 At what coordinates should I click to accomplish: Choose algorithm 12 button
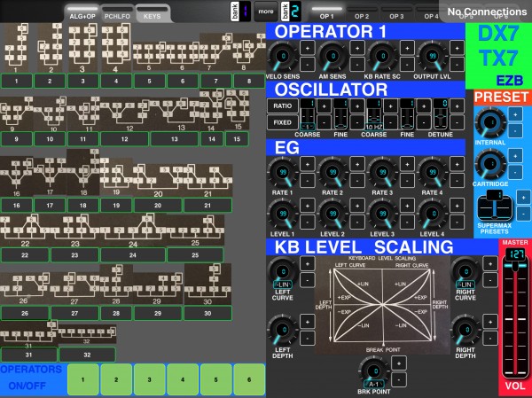tap(124, 139)
